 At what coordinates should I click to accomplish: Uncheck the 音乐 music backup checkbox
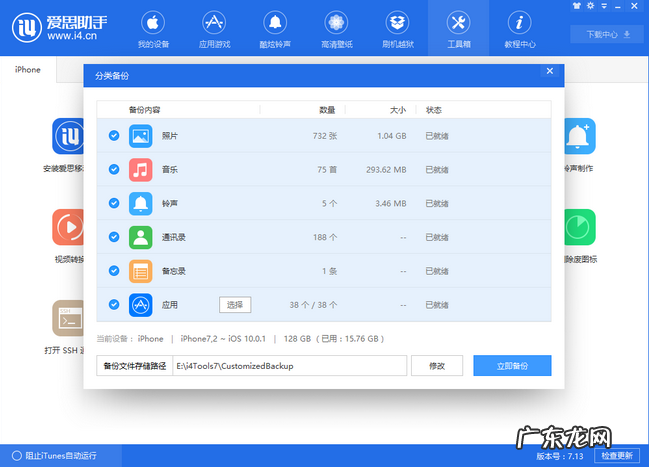(x=114, y=169)
